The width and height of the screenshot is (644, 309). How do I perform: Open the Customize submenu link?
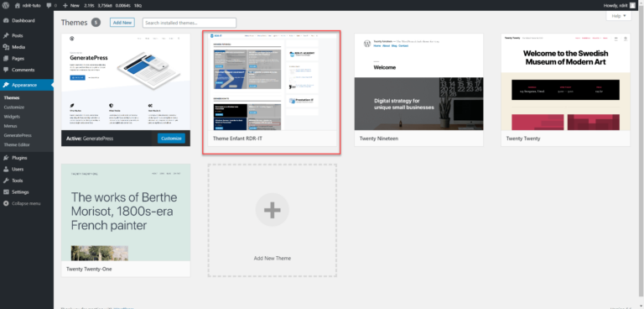[x=14, y=107]
